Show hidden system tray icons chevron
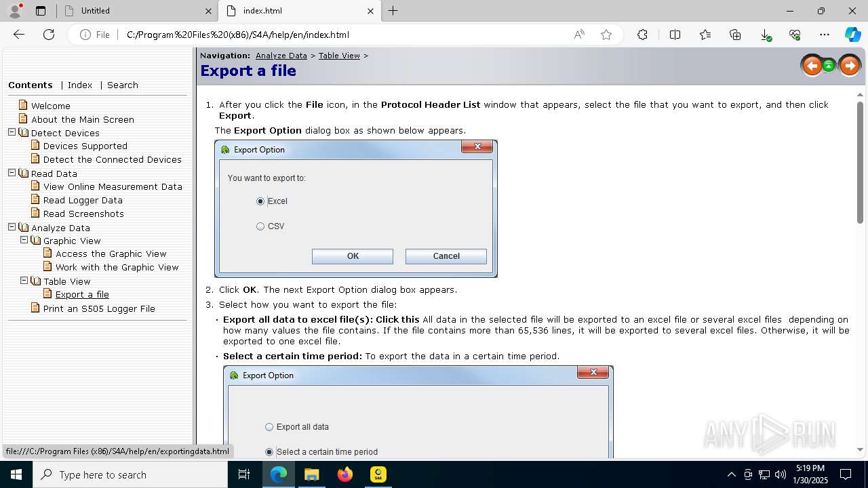Image resolution: width=868 pixels, height=488 pixels. (731, 474)
